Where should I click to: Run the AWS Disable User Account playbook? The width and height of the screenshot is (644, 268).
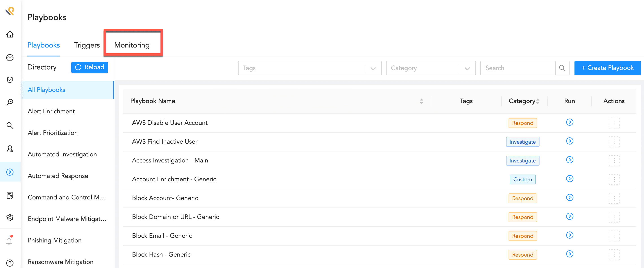pyautogui.click(x=570, y=122)
